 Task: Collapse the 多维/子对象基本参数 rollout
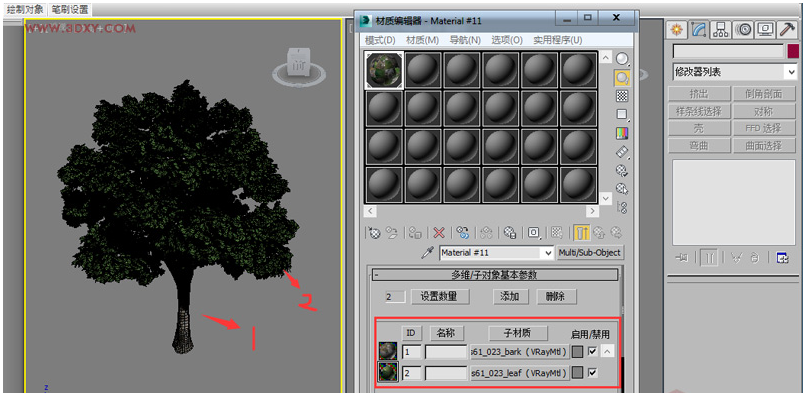(494, 275)
